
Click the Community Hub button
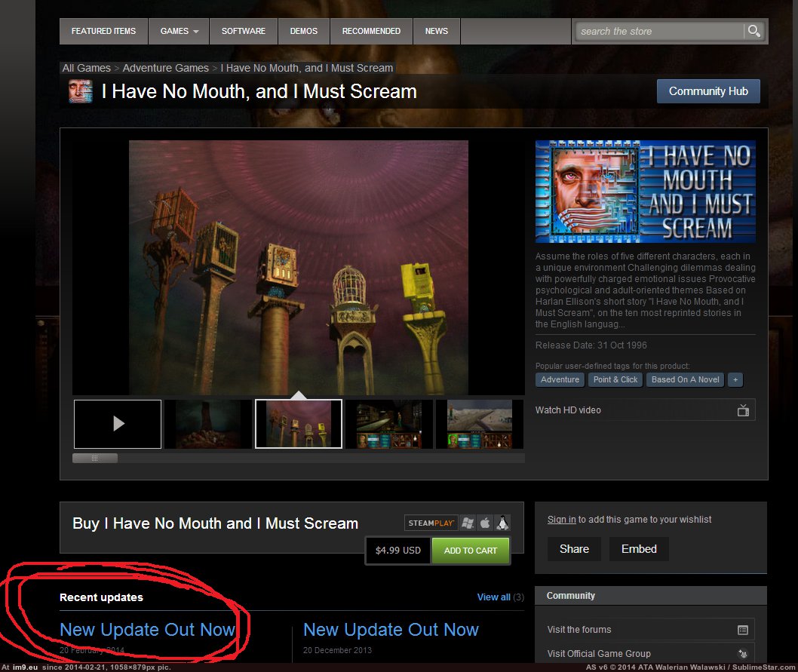pyautogui.click(x=708, y=91)
